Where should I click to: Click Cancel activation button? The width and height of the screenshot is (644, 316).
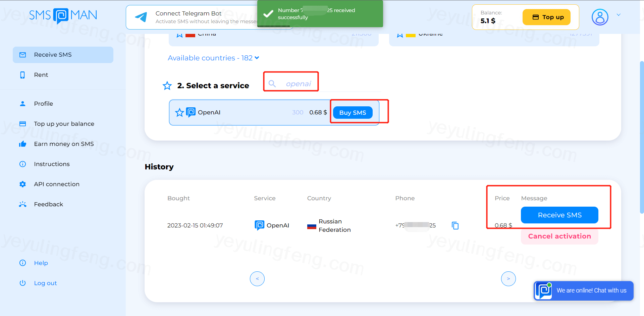click(559, 236)
